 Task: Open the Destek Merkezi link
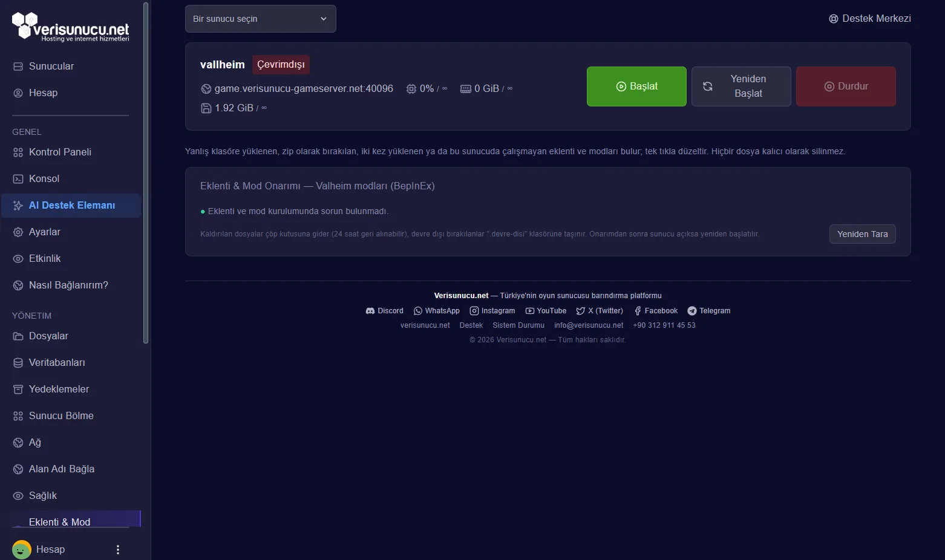coord(870,19)
